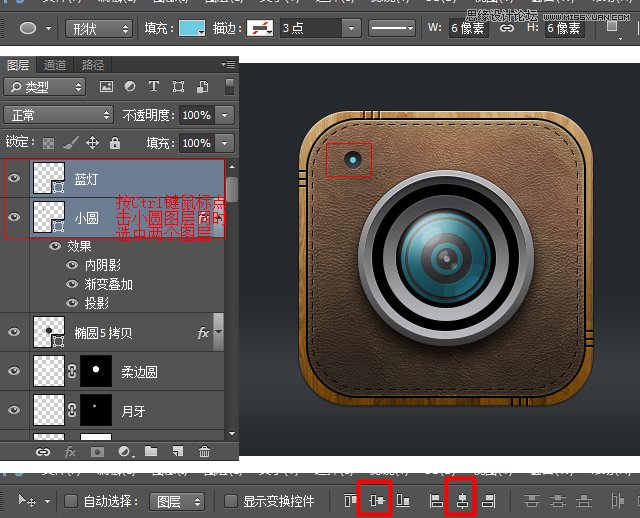Switch to the 图层 tab
This screenshot has width=640, height=518.
tap(18, 65)
